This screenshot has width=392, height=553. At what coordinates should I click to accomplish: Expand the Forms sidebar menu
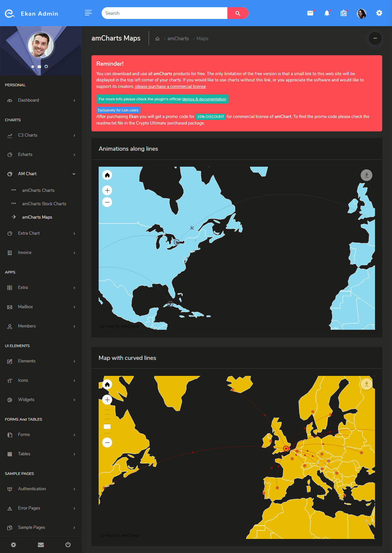41,435
